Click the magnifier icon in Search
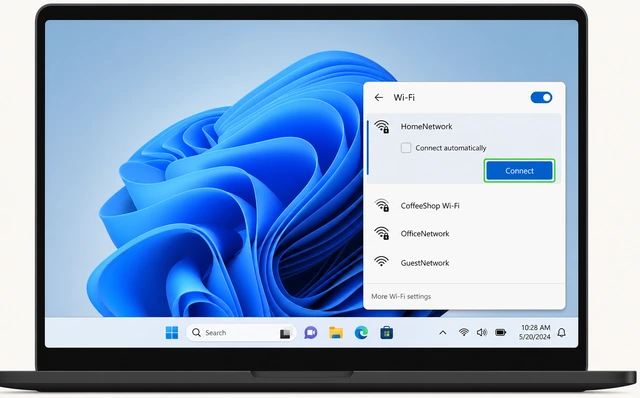This screenshot has width=640, height=398. 196,333
